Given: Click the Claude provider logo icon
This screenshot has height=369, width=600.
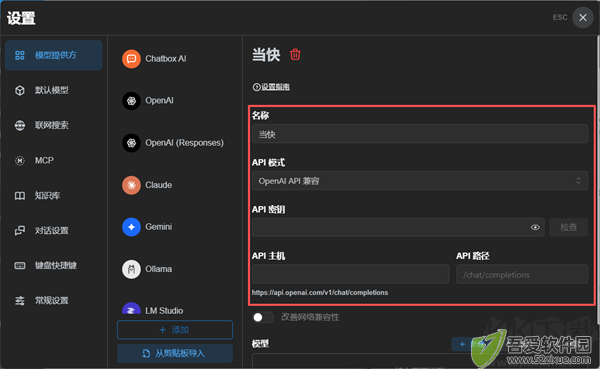Looking at the screenshot, I should click(x=131, y=185).
